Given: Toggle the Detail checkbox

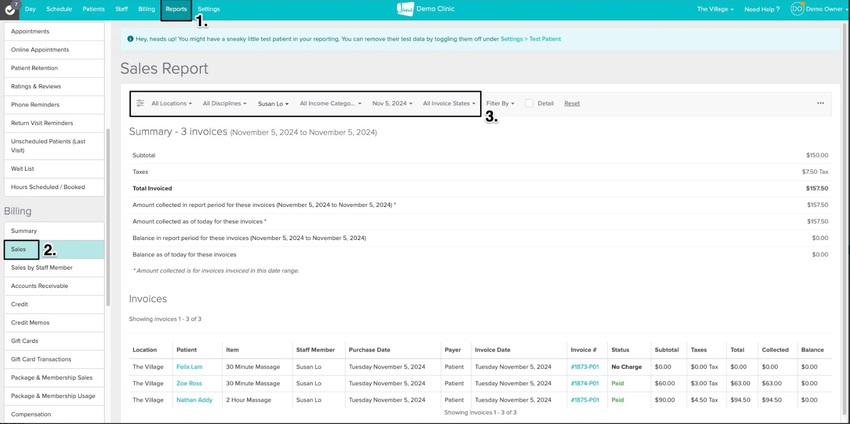Looking at the screenshot, I should point(529,103).
